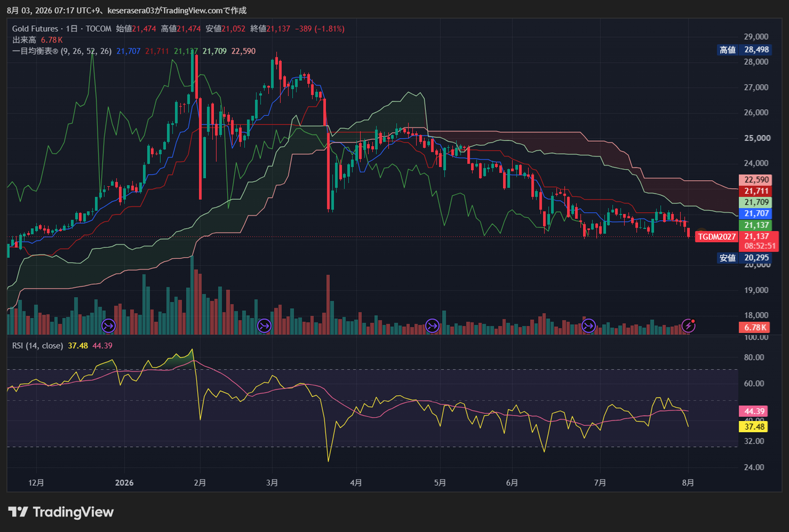
Task: Click the blue 21,707 price axis label
Action: (755, 213)
